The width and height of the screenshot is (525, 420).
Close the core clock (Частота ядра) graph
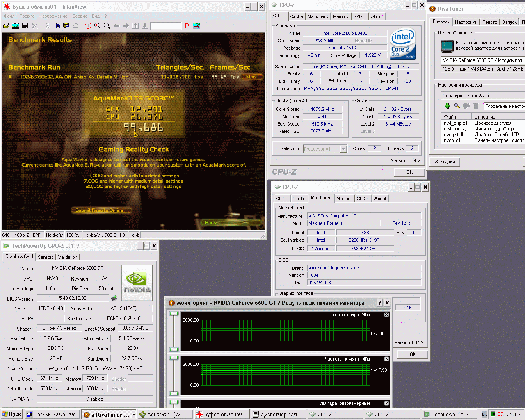(386, 315)
